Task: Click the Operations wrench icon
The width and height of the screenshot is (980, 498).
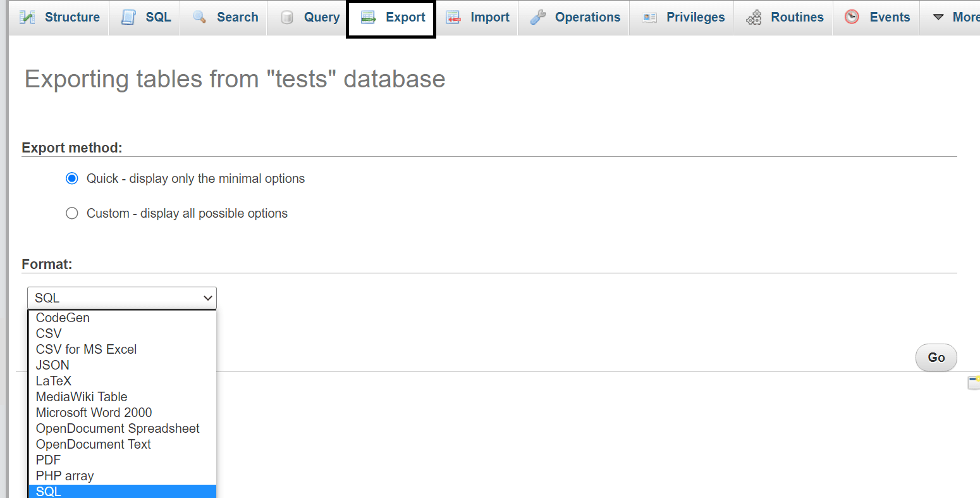Action: pyautogui.click(x=538, y=17)
